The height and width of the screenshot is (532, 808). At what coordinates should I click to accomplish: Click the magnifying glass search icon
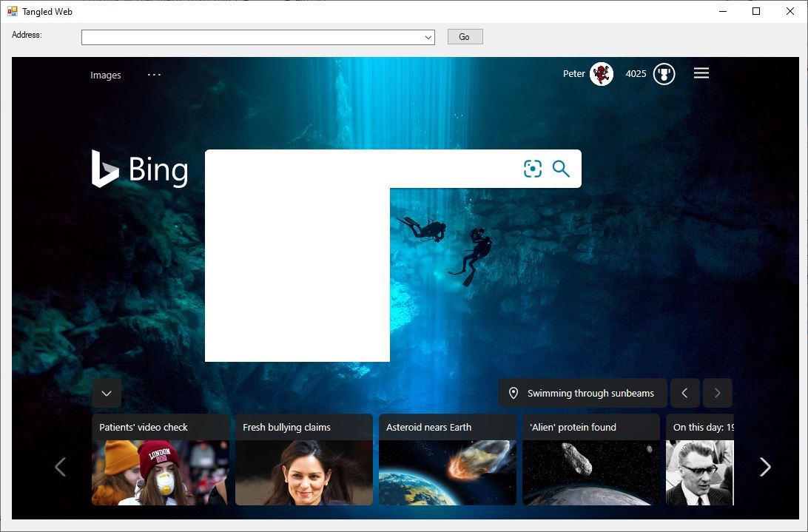pyautogui.click(x=561, y=169)
